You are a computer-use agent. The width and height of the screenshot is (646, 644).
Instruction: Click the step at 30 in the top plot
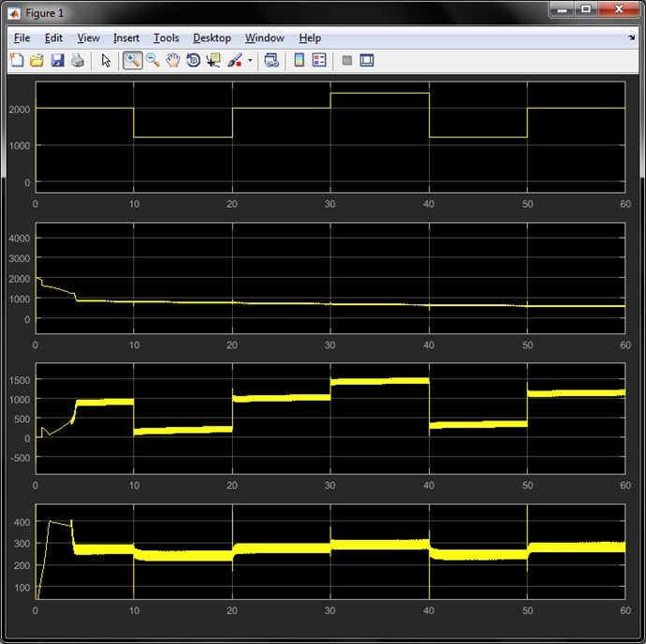tap(330, 100)
